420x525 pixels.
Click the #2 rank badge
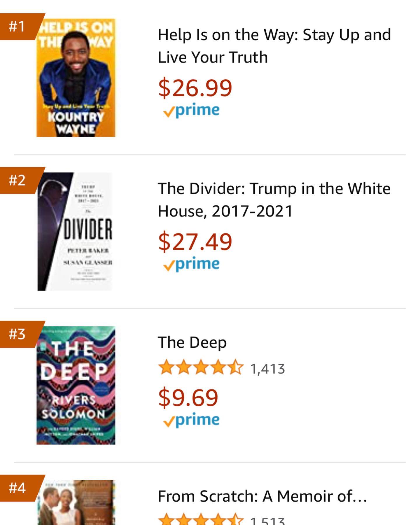(x=20, y=180)
